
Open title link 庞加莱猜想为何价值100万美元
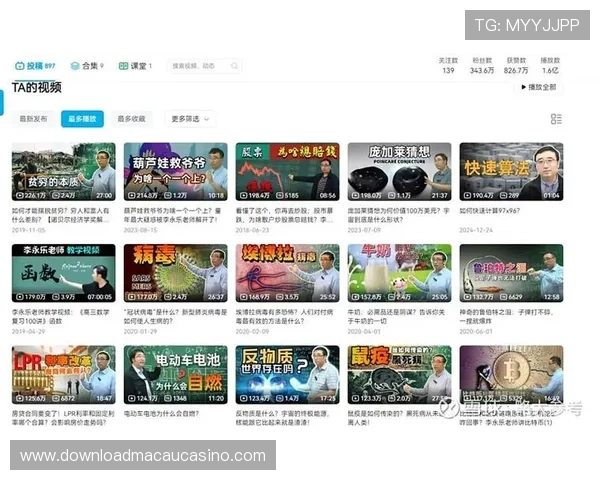[398, 215]
